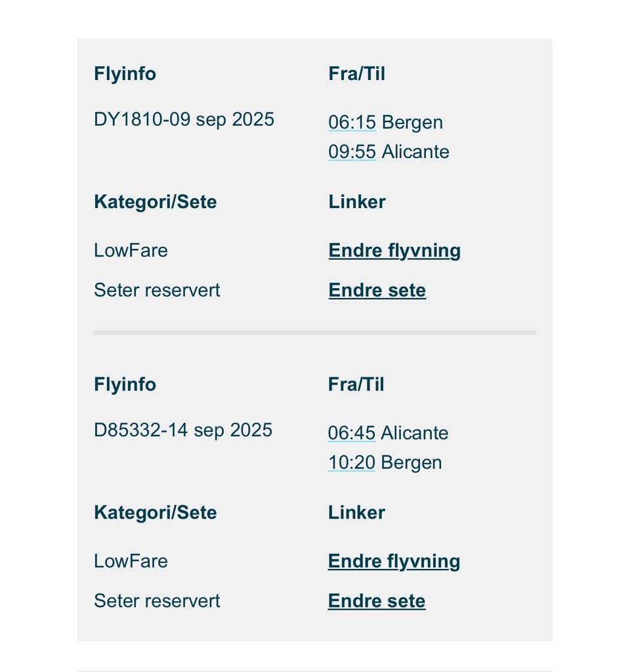The width and height of the screenshot is (630, 672).
Task: Select Seter reservert for the DY1810 flight
Action: point(157,290)
